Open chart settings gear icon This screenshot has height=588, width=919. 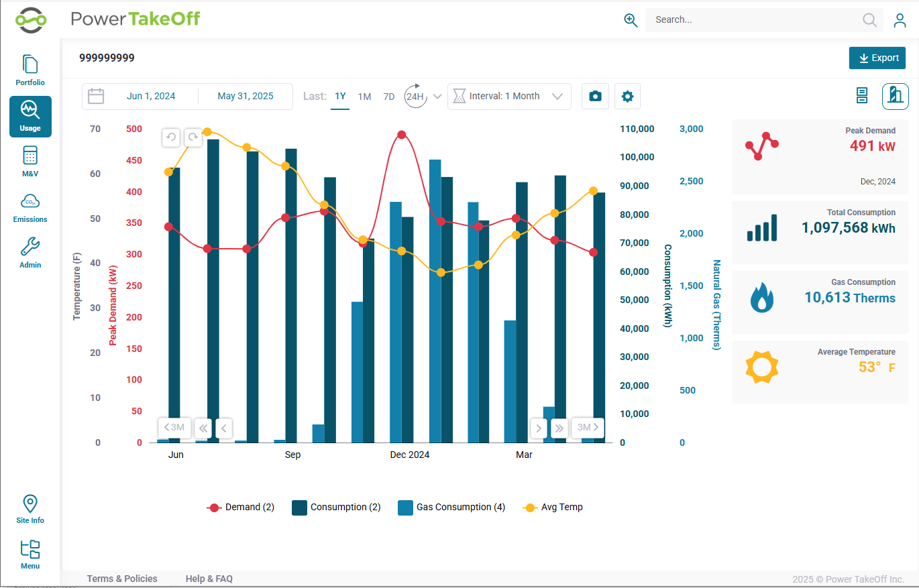pyautogui.click(x=627, y=97)
